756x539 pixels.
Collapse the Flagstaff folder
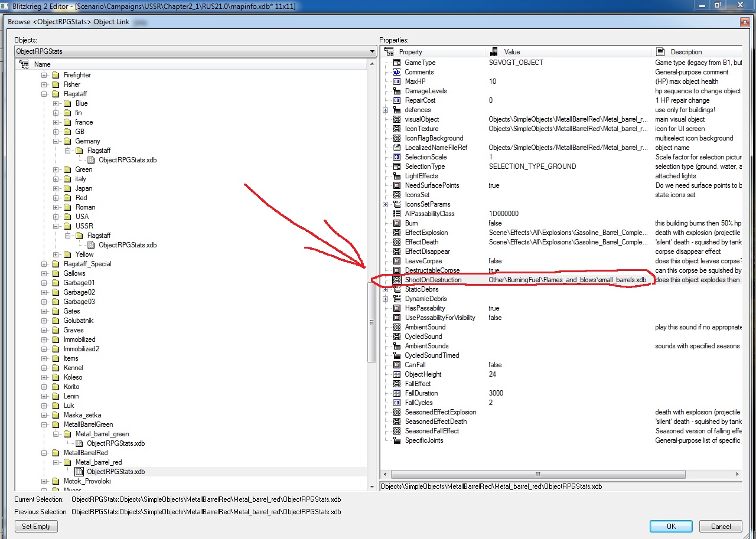(x=44, y=94)
